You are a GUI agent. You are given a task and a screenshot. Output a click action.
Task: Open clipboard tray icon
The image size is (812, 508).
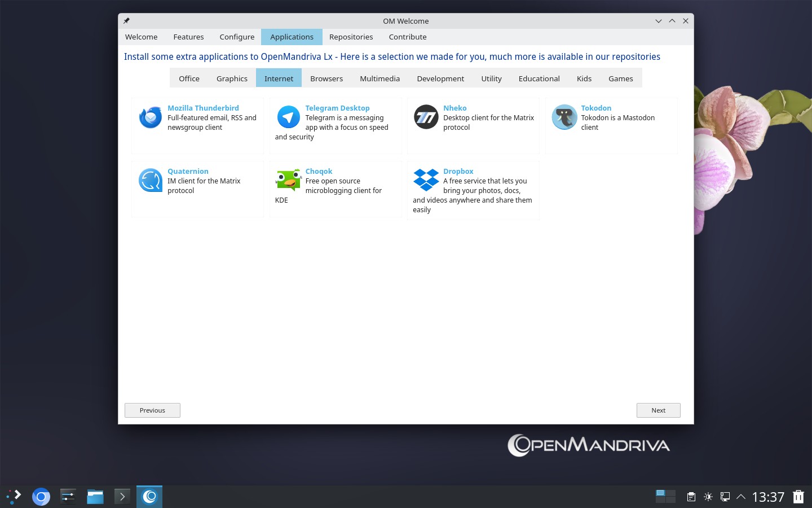tap(691, 497)
